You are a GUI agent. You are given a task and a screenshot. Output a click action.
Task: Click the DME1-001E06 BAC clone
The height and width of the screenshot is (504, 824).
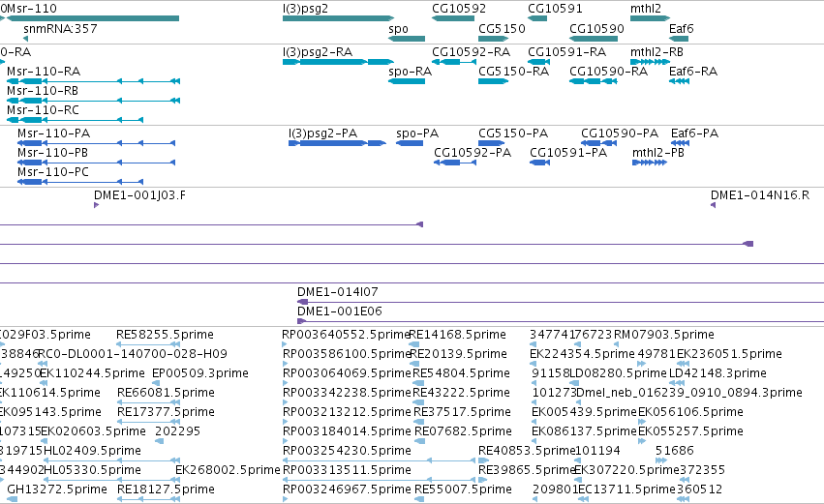(x=561, y=321)
